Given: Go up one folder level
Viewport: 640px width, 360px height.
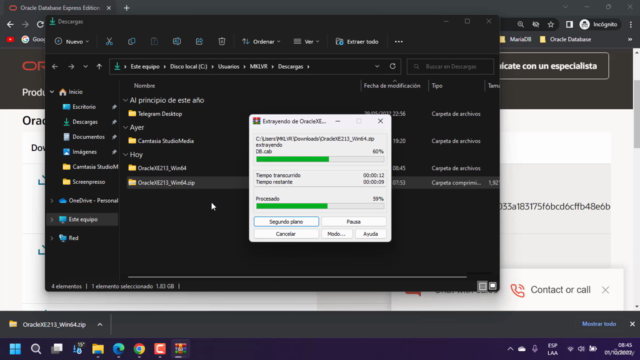Looking at the screenshot, I should (99, 67).
